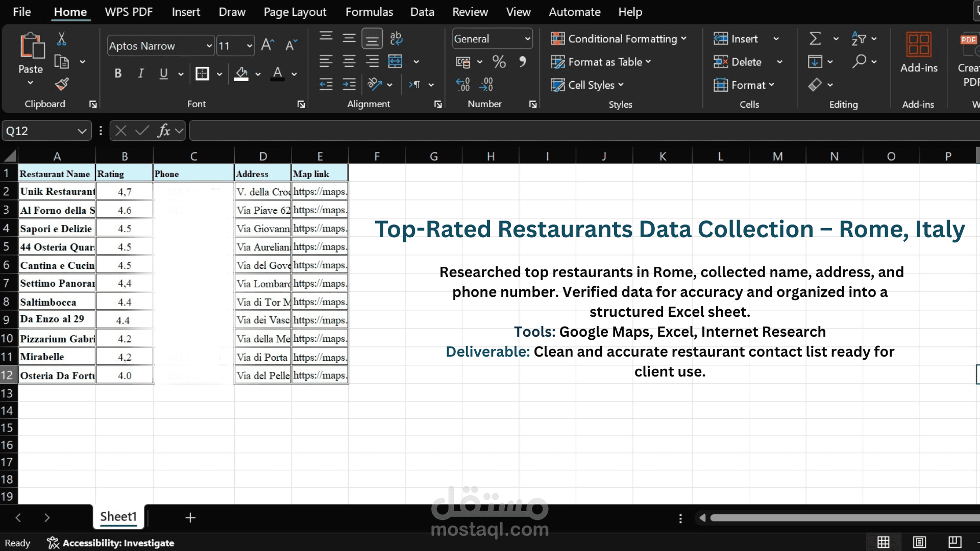This screenshot has width=980, height=551.
Task: Switch to the Formulas tab
Action: tap(369, 12)
